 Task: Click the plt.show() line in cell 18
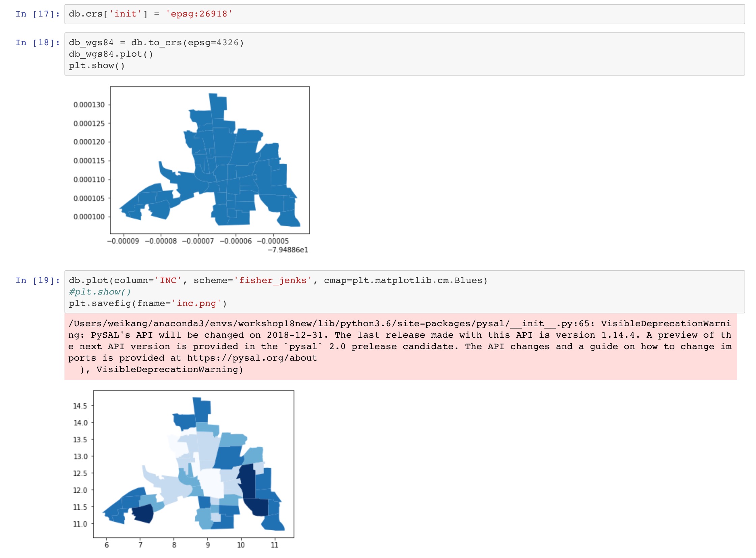click(x=97, y=65)
